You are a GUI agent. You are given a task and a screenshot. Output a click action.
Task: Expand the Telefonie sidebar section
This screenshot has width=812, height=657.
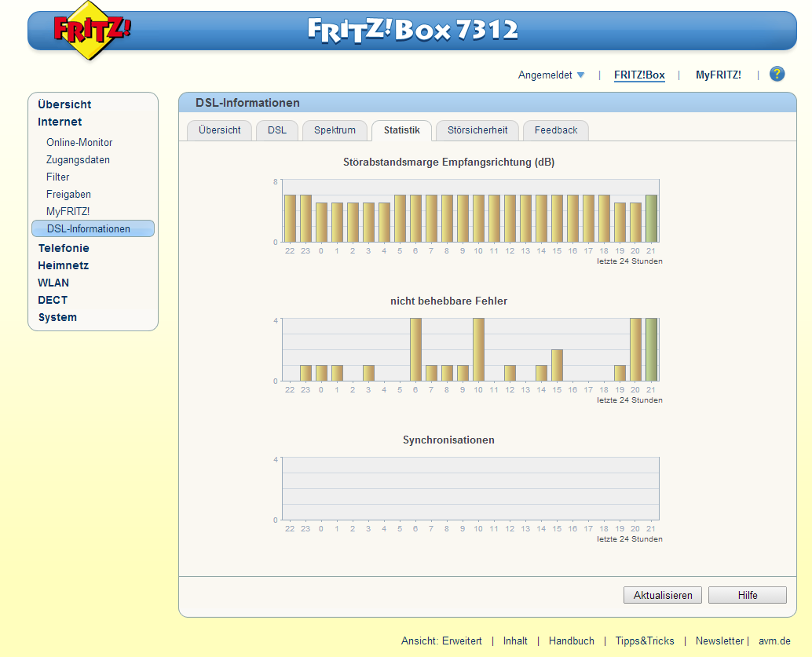(63, 248)
